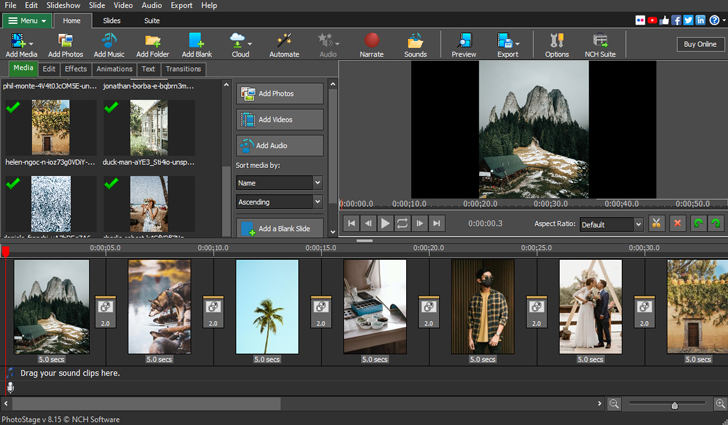This screenshot has width=728, height=425.
Task: Click the Add Music toolbar icon
Action: (x=109, y=41)
